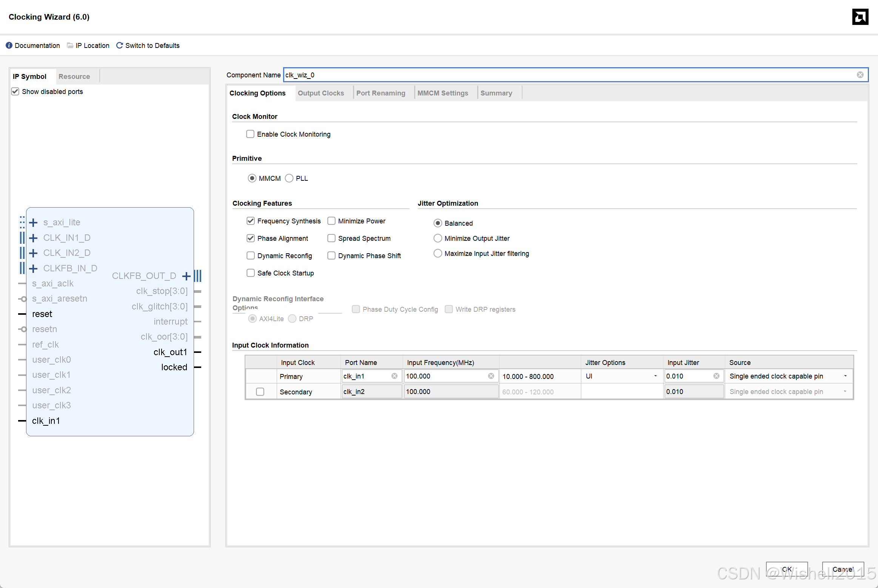Open the primary clock Source dropdown

click(845, 376)
